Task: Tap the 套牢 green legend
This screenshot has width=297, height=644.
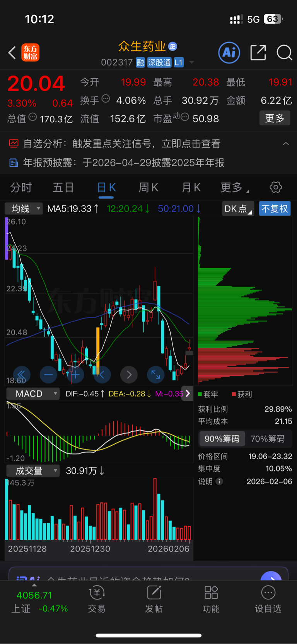Action: pyautogui.click(x=208, y=394)
